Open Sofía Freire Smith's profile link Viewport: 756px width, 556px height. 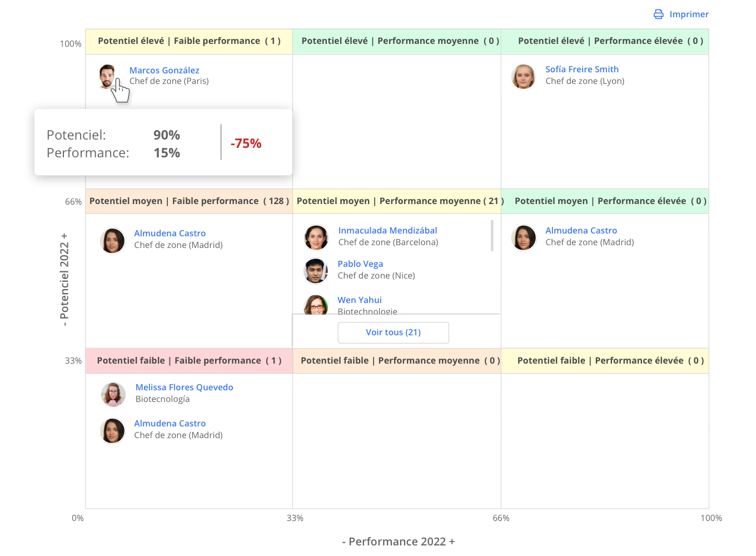click(x=582, y=69)
